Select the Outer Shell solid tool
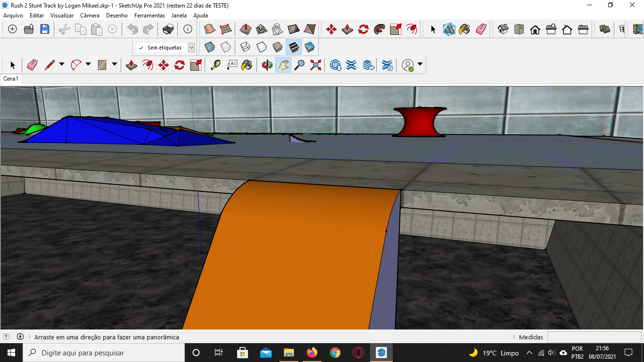Screen dimensions: 644x362 tap(605, 29)
